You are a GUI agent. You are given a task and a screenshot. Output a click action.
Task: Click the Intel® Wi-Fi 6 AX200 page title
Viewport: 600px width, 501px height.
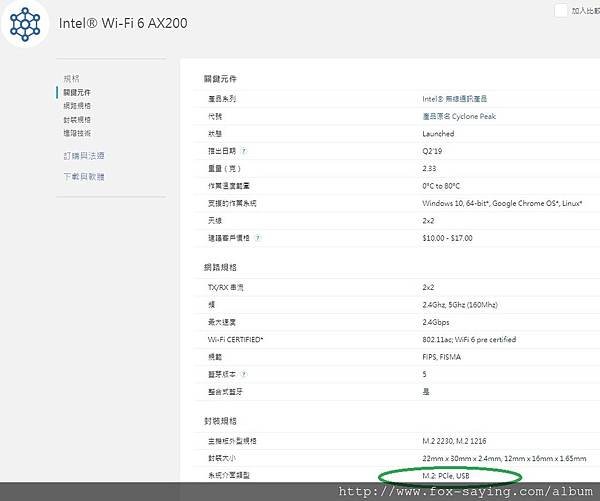point(123,23)
